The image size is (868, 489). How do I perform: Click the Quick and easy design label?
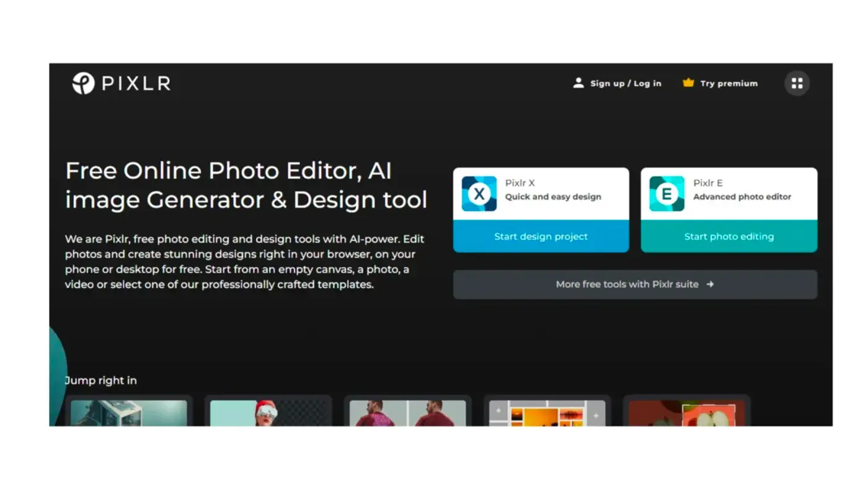coord(553,197)
